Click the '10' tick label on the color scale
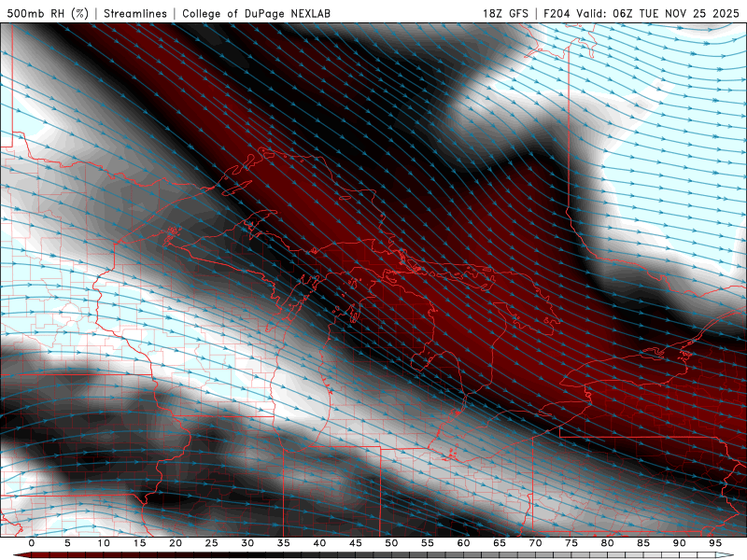Image resolution: width=747 pixels, height=560 pixels. [104, 543]
